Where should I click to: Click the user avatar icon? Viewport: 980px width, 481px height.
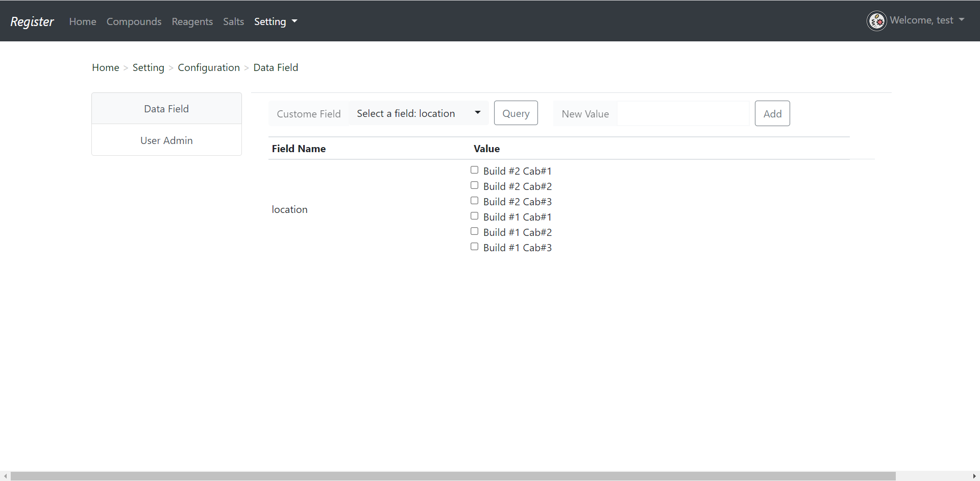click(x=877, y=21)
